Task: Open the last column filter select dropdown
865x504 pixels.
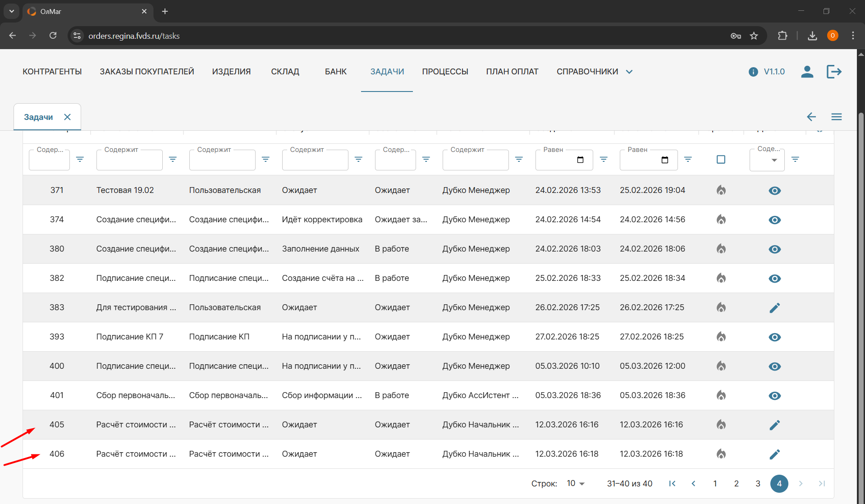Action: pos(767,160)
